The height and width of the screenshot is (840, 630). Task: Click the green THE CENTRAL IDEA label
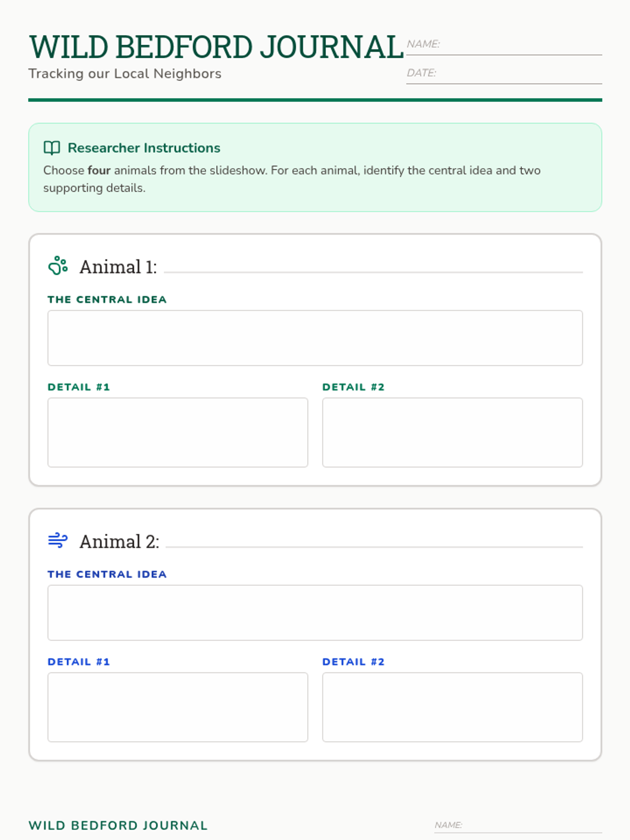[x=107, y=300]
